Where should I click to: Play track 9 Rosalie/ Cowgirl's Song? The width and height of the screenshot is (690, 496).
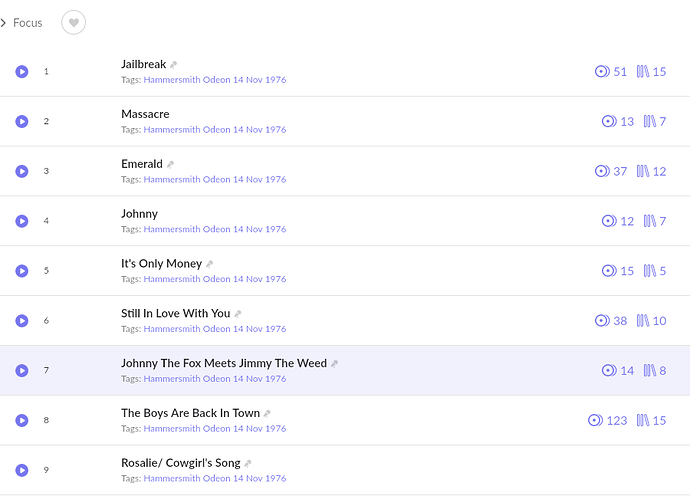(22, 470)
